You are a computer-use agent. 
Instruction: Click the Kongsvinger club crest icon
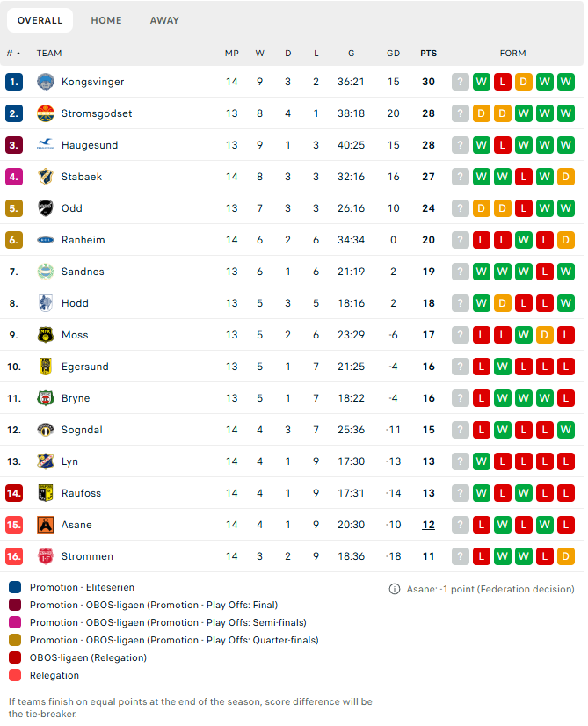point(46,82)
